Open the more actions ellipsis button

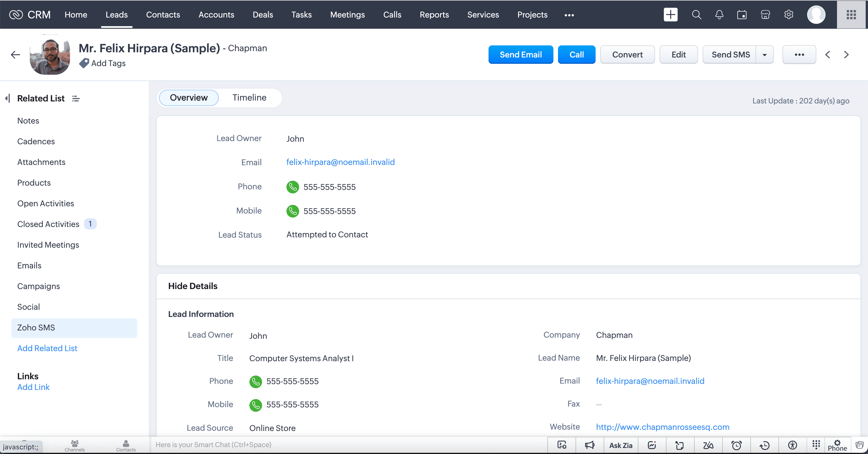pos(799,55)
